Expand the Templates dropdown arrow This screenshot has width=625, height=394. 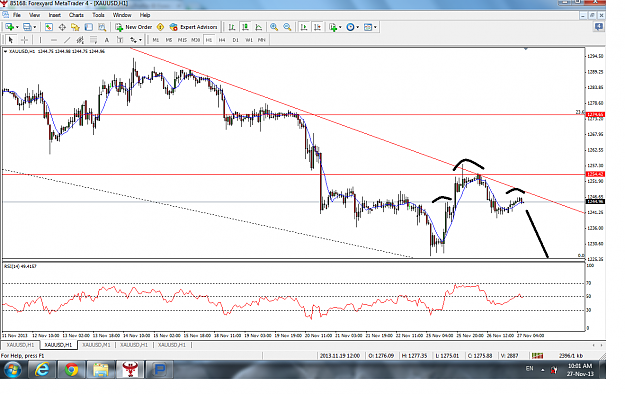pos(375,27)
